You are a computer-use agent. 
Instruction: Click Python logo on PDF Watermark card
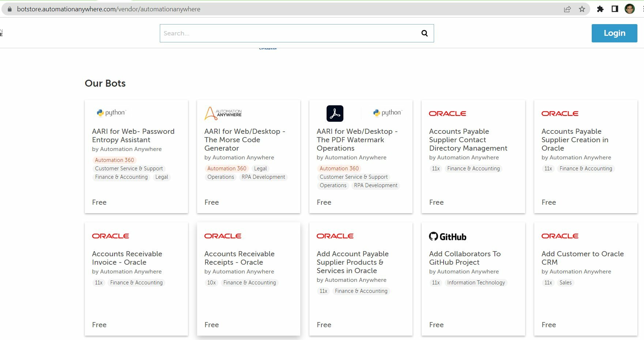(x=388, y=113)
